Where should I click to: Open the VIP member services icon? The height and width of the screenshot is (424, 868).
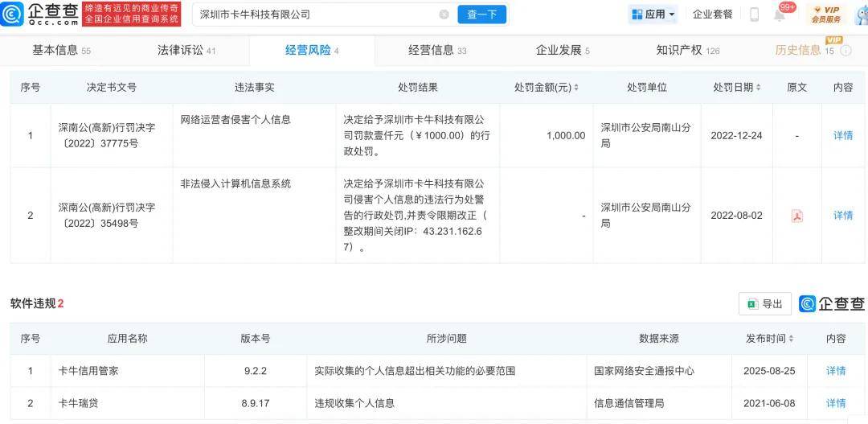(826, 14)
